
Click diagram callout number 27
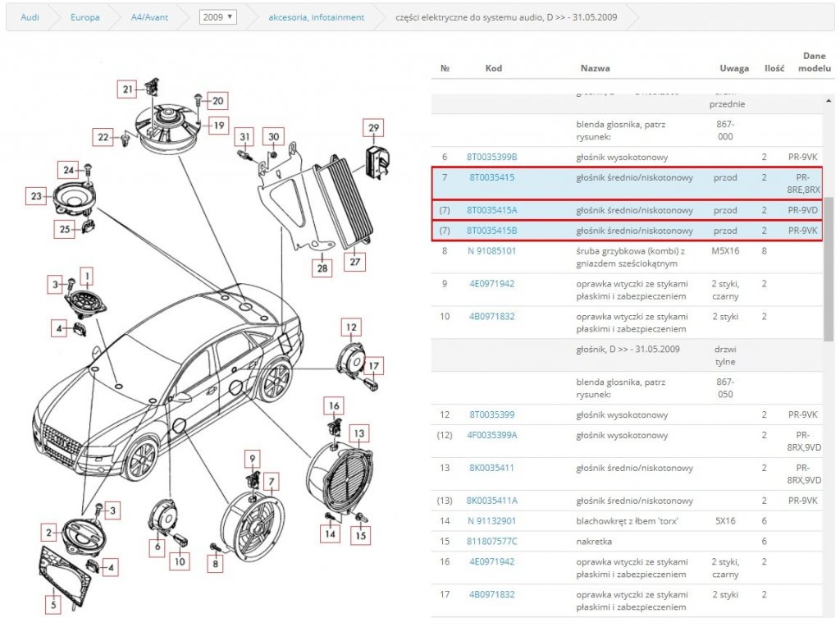point(355,262)
